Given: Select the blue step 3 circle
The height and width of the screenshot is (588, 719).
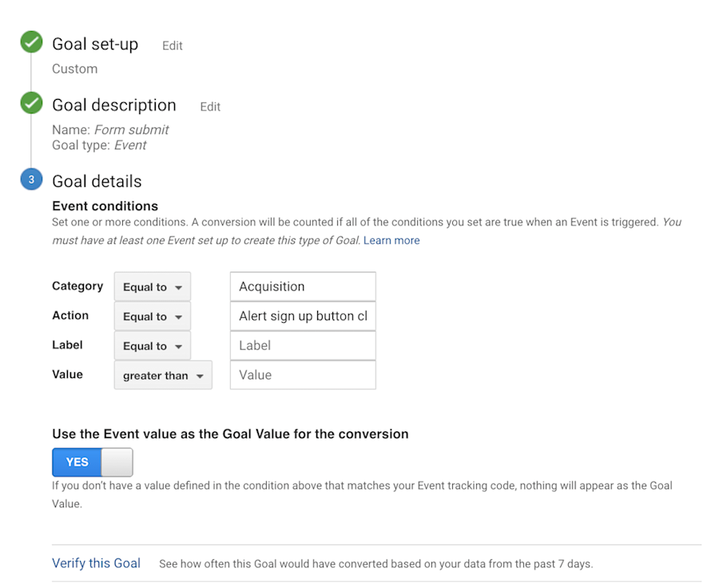Looking at the screenshot, I should pos(31,179).
